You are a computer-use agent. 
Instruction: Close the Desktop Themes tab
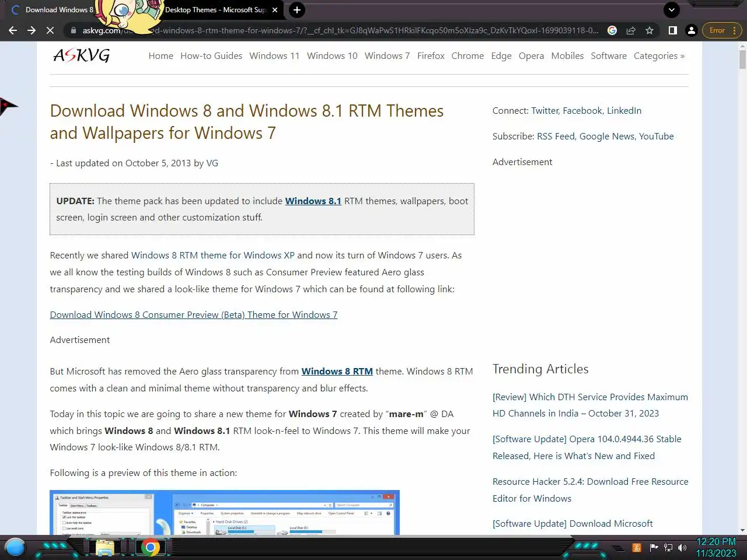[275, 10]
